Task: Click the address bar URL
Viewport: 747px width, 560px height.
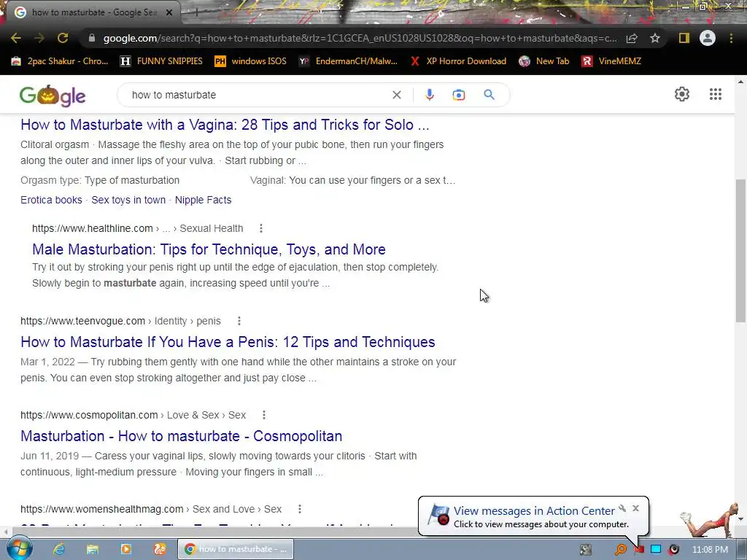Action: coord(360,38)
